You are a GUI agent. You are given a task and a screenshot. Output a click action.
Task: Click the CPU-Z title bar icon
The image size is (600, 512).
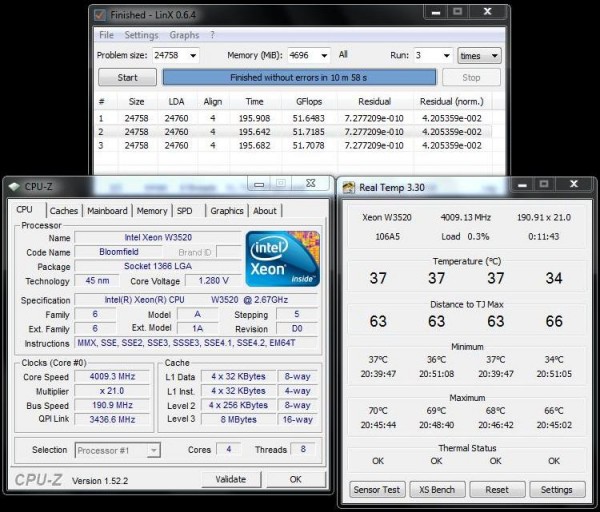point(14,187)
